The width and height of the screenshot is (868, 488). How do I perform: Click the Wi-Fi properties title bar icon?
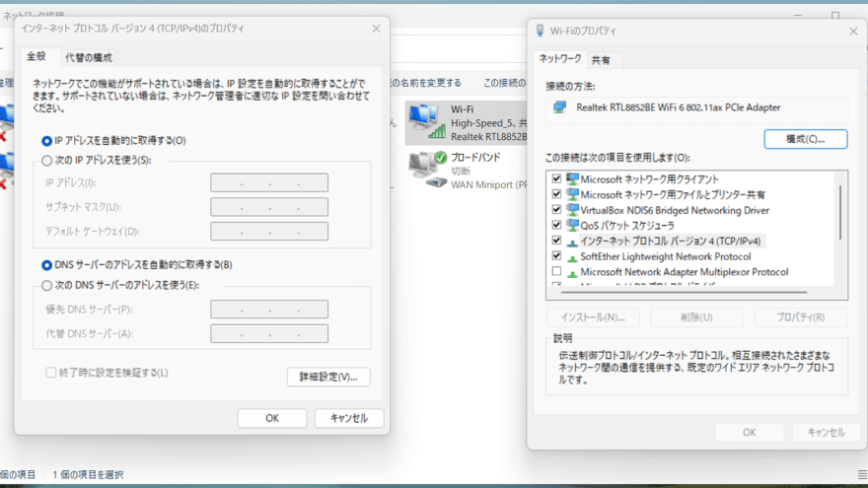click(x=540, y=31)
